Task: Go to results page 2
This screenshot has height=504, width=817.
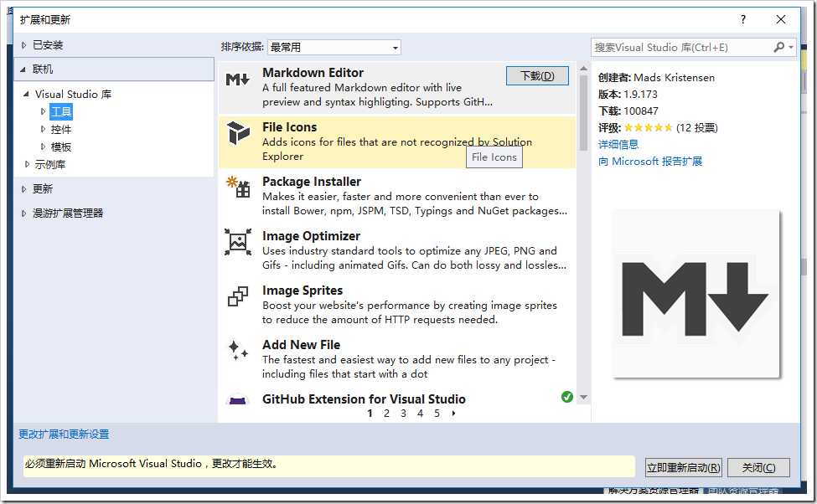Action: click(386, 414)
